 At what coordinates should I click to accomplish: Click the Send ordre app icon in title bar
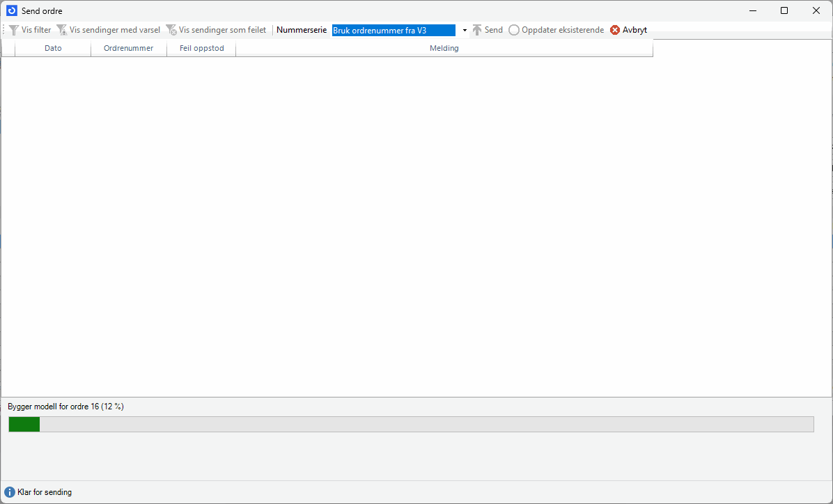click(x=12, y=11)
